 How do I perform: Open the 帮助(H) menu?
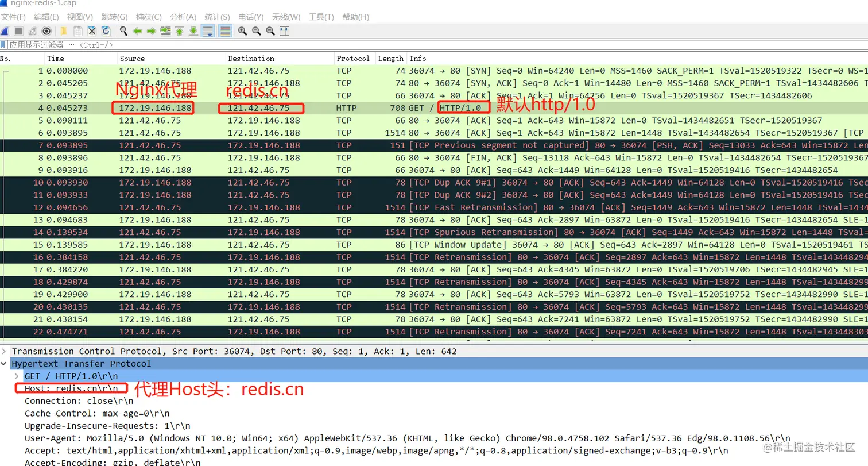[x=355, y=17]
